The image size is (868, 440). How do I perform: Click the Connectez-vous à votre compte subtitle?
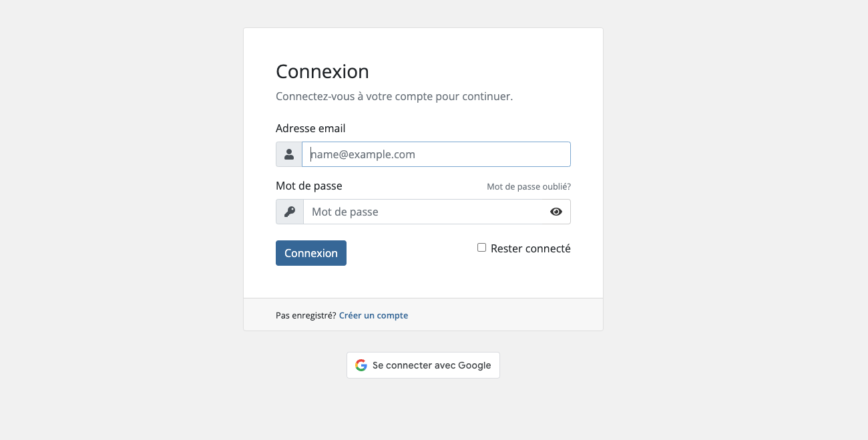pyautogui.click(x=394, y=96)
